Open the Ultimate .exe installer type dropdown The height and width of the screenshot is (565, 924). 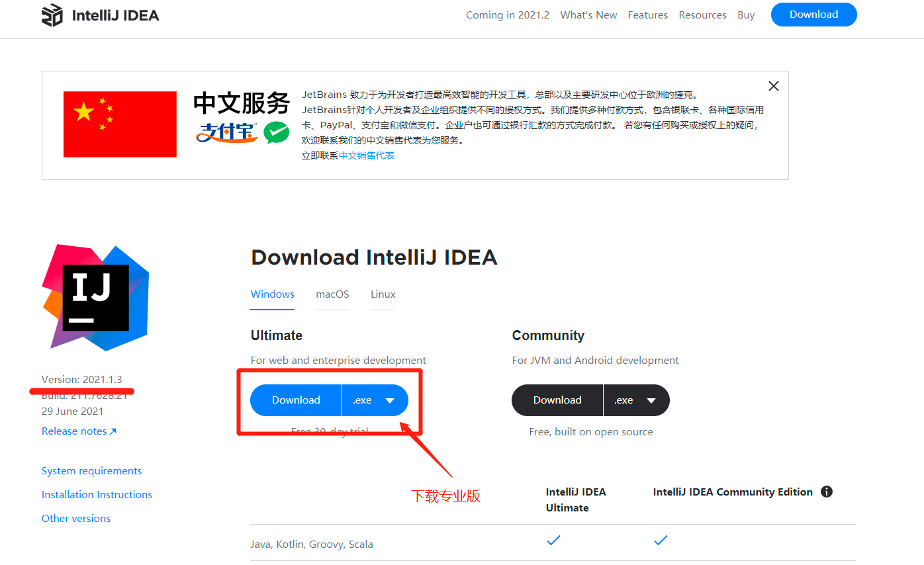[x=375, y=400]
